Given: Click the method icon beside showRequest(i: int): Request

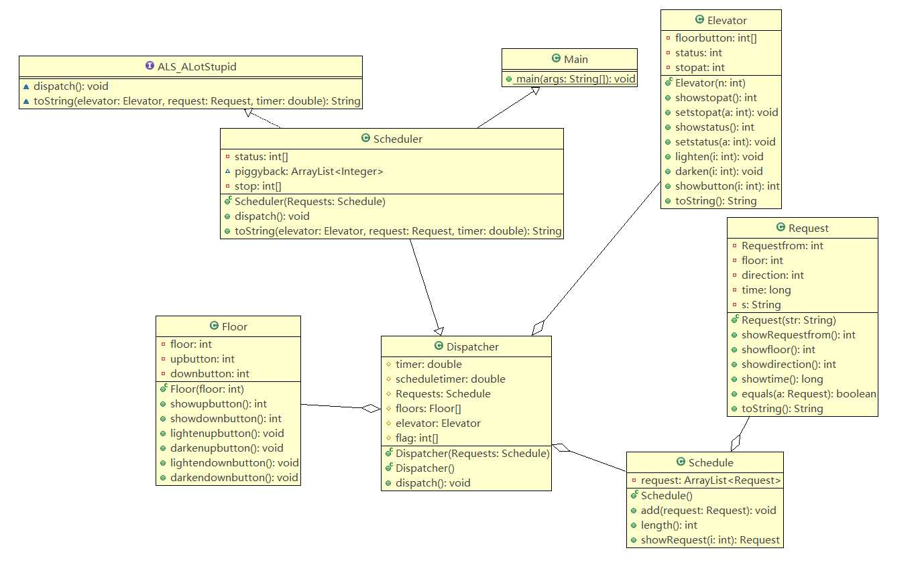Looking at the screenshot, I should (x=634, y=540).
